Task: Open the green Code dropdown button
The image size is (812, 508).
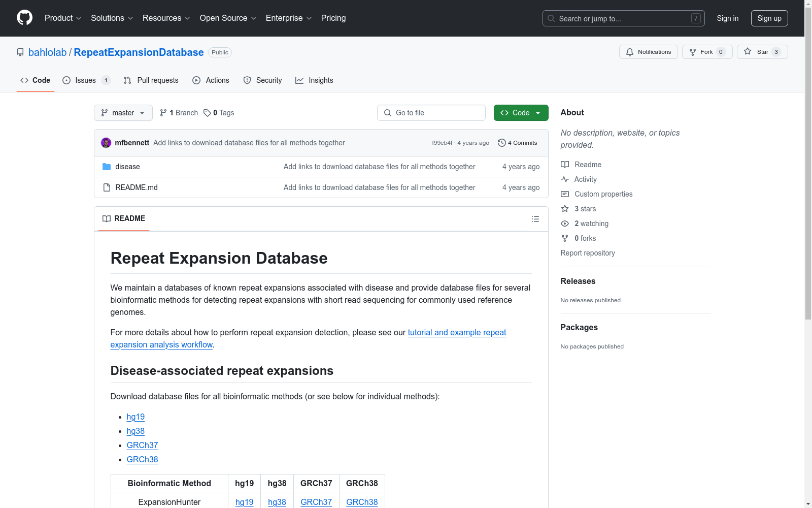Action: point(521,113)
